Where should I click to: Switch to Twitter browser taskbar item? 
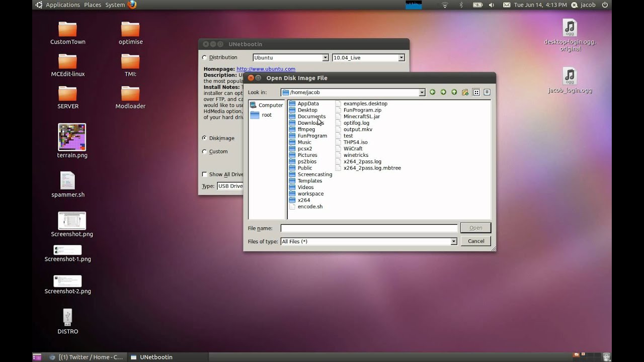pos(86,357)
